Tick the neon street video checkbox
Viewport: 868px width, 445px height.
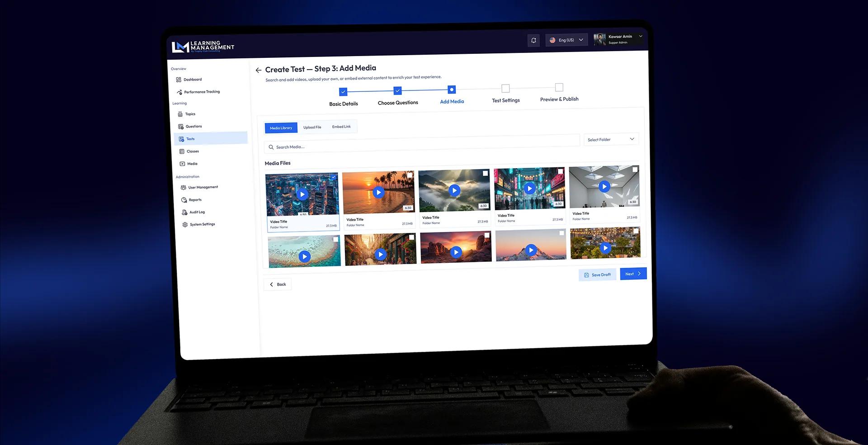click(560, 171)
